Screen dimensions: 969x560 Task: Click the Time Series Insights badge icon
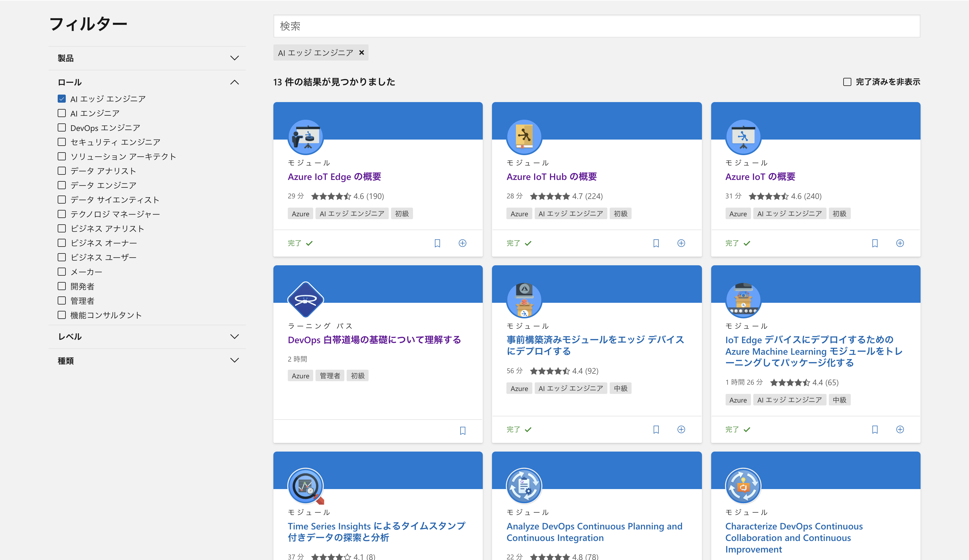pos(306,486)
